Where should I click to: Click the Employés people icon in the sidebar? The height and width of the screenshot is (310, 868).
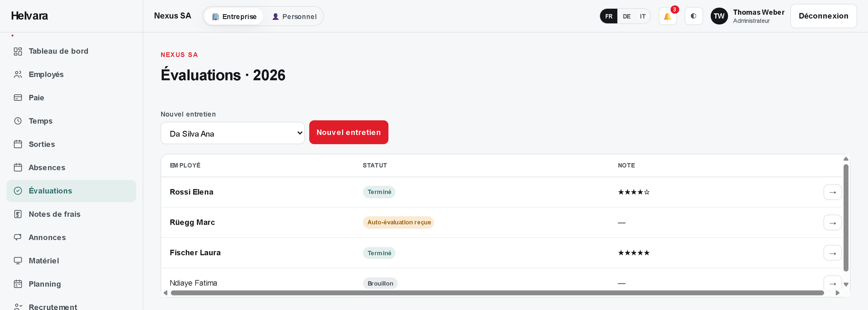point(18,74)
